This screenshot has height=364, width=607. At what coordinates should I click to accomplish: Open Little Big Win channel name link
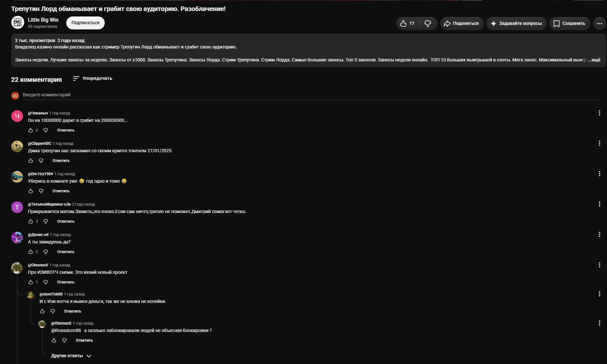[x=43, y=20]
